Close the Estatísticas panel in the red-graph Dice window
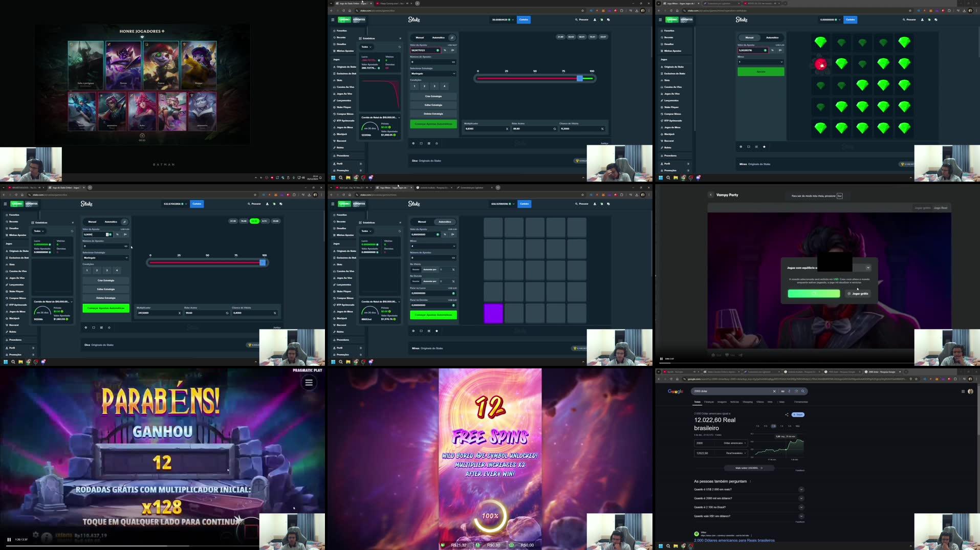Screen dimensions: 980x550 click(x=400, y=38)
